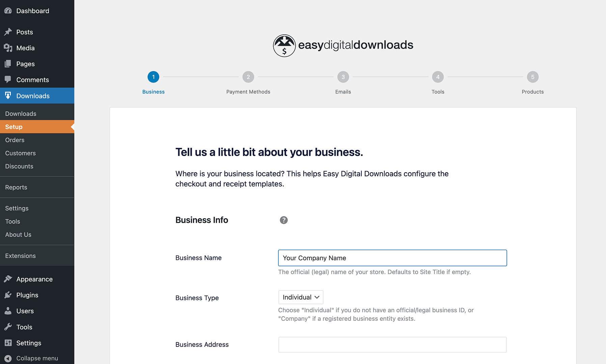Select step 1 Business circle
The image size is (606, 364).
tap(154, 77)
